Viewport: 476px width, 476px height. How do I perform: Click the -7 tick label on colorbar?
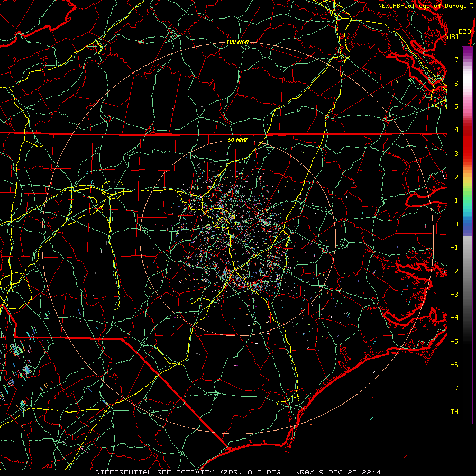[454, 388]
